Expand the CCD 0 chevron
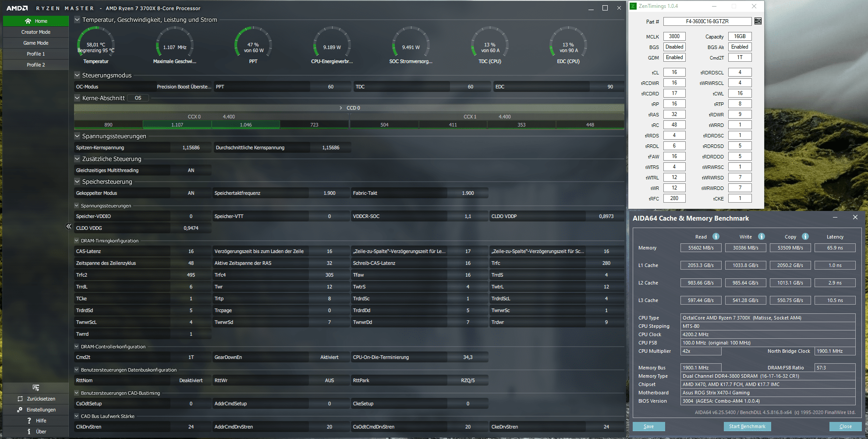The image size is (868, 439). [x=341, y=108]
